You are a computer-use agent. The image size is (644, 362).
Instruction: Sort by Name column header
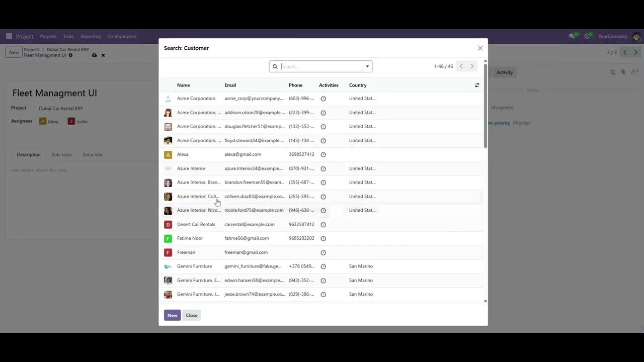tap(184, 85)
